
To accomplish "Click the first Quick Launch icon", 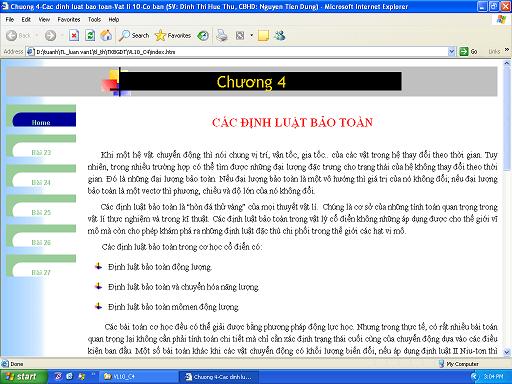I will pos(58,377).
